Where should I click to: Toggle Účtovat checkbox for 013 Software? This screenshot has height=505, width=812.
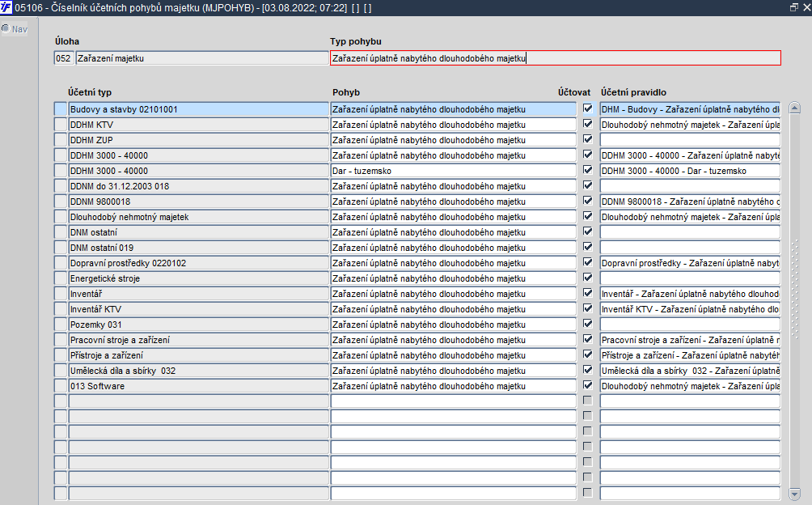[x=587, y=385]
